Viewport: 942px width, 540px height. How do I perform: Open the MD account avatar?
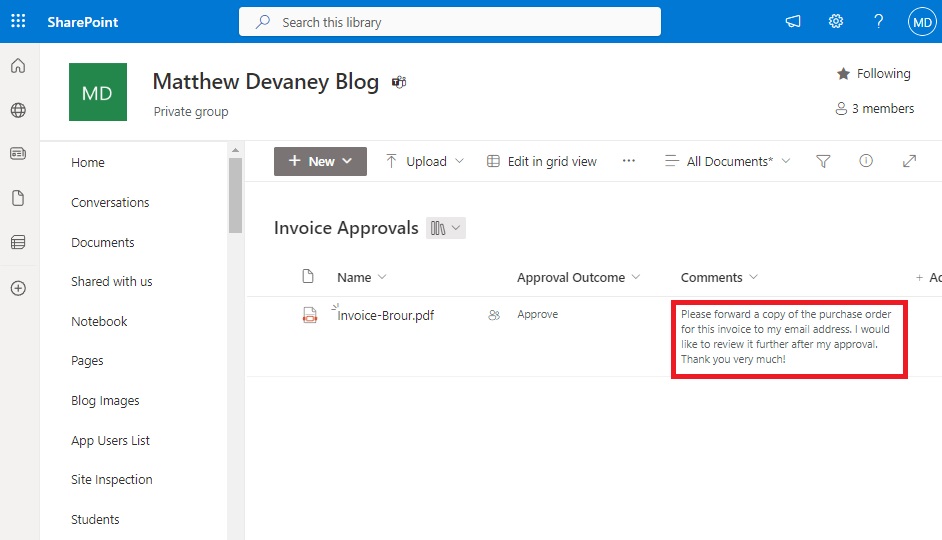coord(922,22)
